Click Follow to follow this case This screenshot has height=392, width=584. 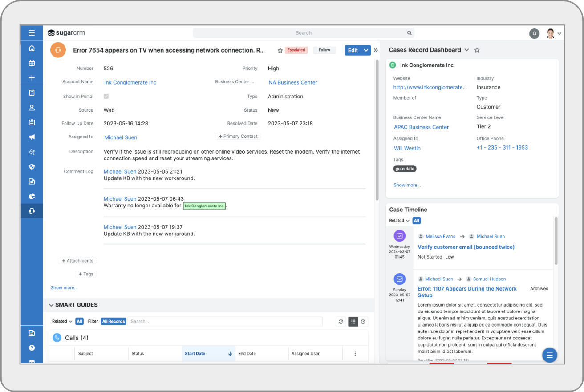click(x=324, y=50)
